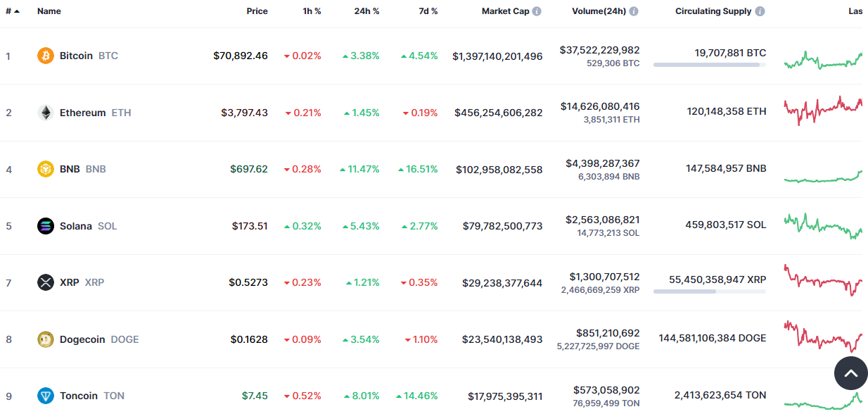Click the Dogecoin logo icon
The image size is (868, 414).
pyautogui.click(x=46, y=339)
